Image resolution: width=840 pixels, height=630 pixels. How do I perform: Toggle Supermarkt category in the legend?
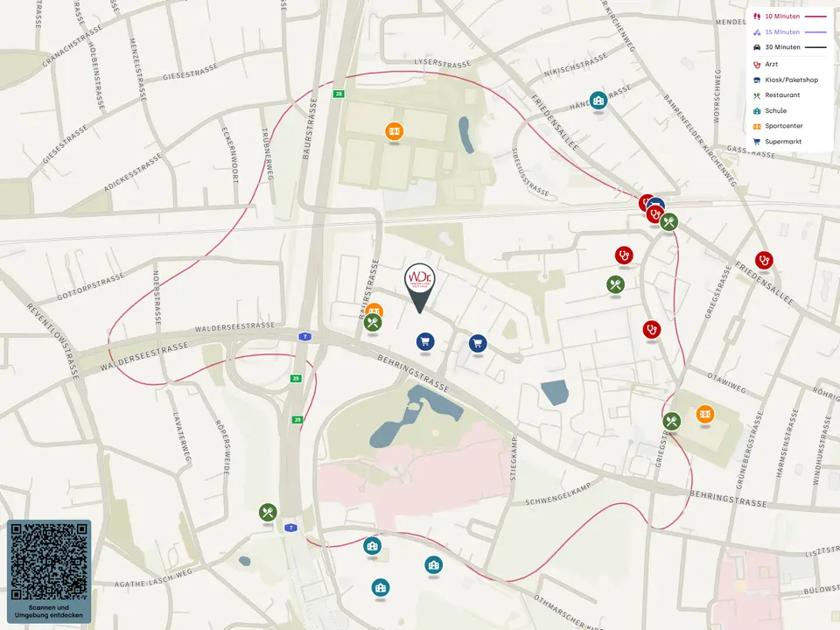[x=777, y=142]
